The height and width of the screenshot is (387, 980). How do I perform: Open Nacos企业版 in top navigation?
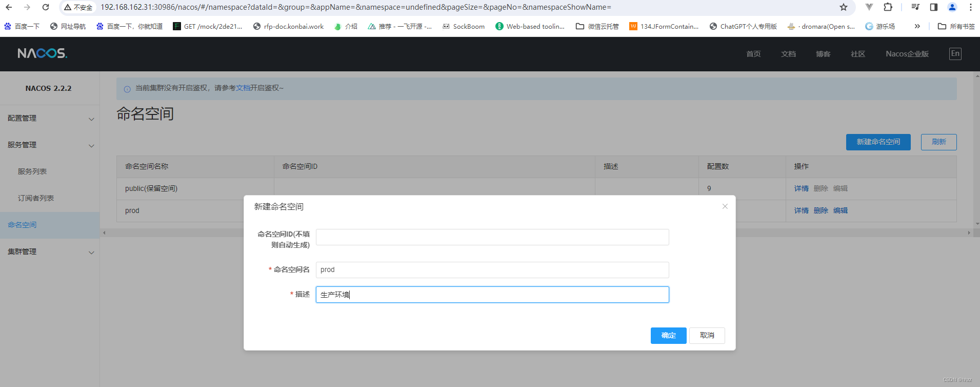907,54
